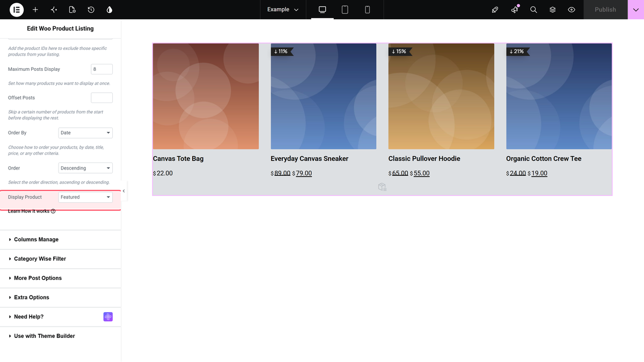Open Everyday Canvas Sneaker product title
This screenshot has height=362, width=644.
[310, 159]
